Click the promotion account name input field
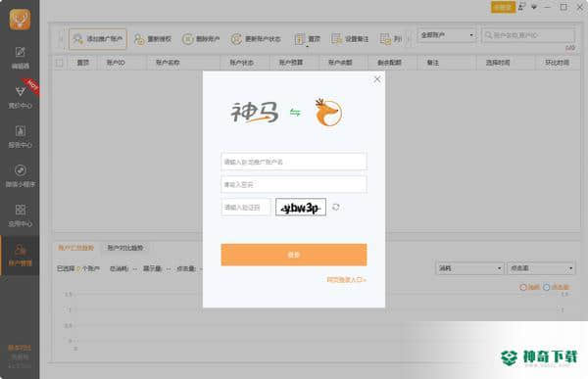588x379 pixels. pos(294,162)
